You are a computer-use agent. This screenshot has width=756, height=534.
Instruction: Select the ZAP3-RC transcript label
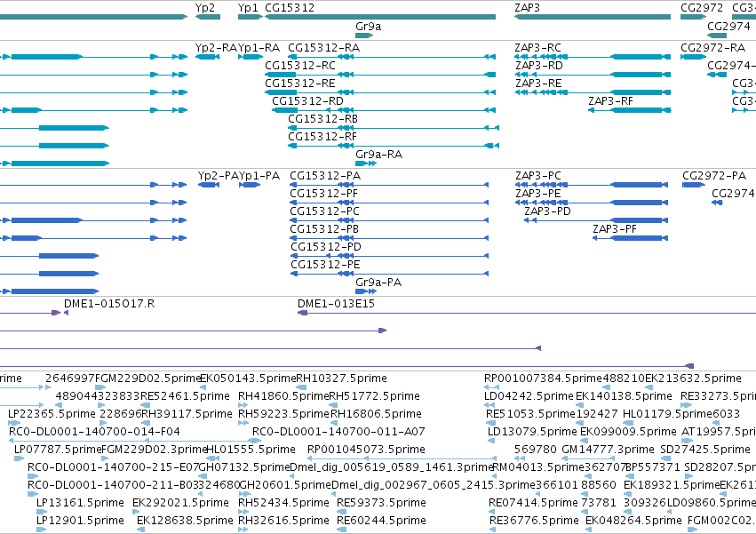coord(537,48)
